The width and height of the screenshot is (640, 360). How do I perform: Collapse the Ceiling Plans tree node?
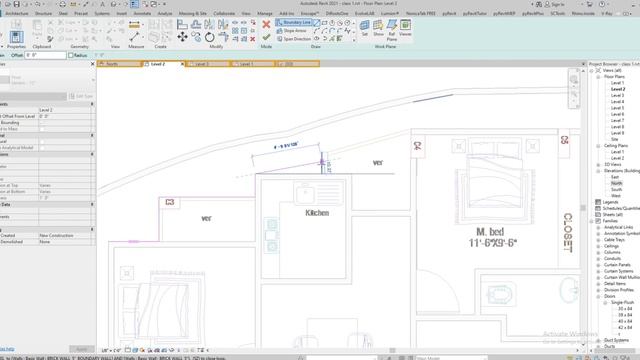click(x=598, y=146)
